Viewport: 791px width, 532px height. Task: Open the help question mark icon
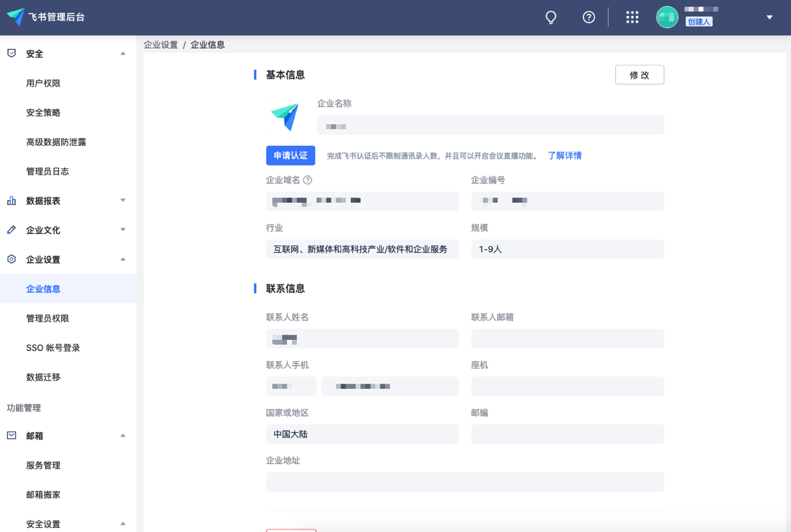point(588,17)
